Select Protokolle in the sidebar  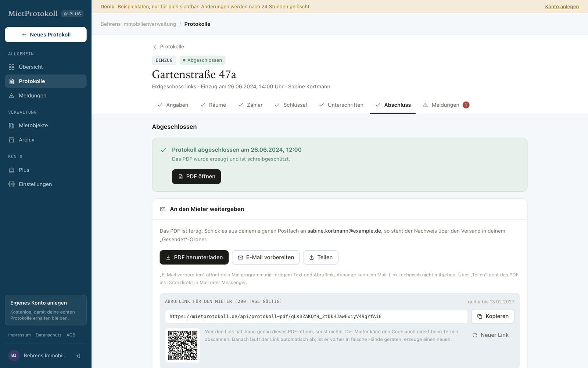pos(46,81)
